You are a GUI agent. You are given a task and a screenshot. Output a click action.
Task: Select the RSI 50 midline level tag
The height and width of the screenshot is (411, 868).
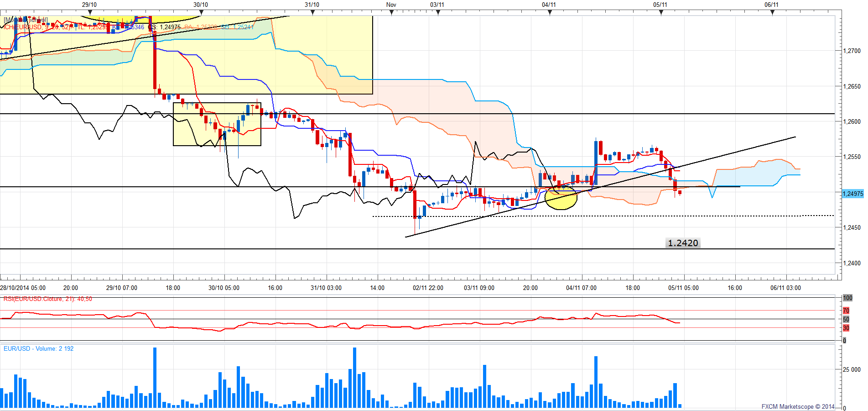point(846,319)
